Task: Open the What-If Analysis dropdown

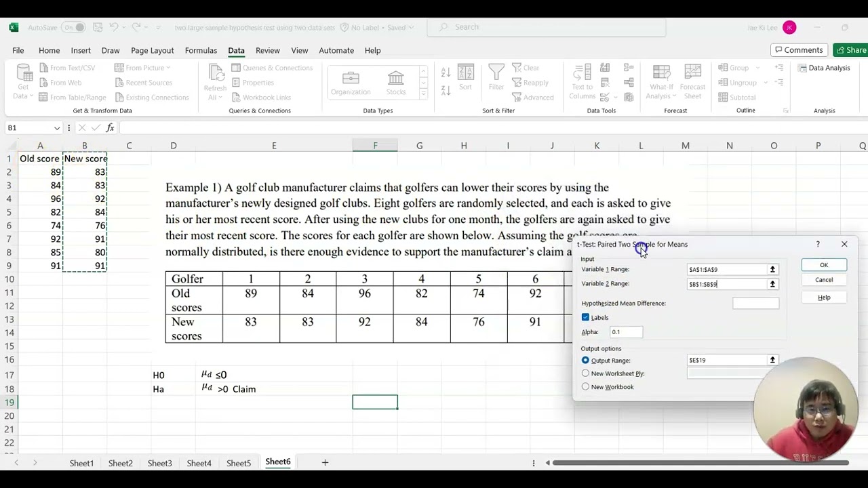Action: pos(661,82)
